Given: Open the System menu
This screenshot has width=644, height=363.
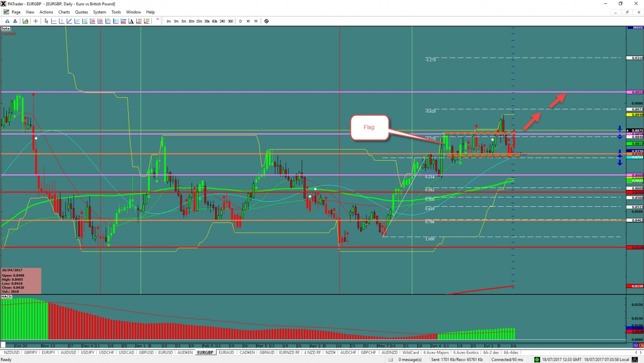Looking at the screenshot, I should coord(100,12).
